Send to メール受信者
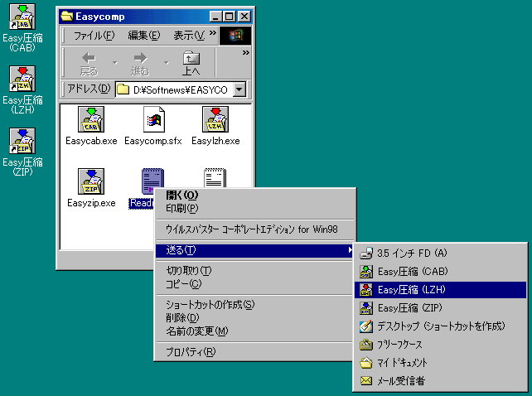This screenshot has width=532, height=396. click(x=440, y=381)
